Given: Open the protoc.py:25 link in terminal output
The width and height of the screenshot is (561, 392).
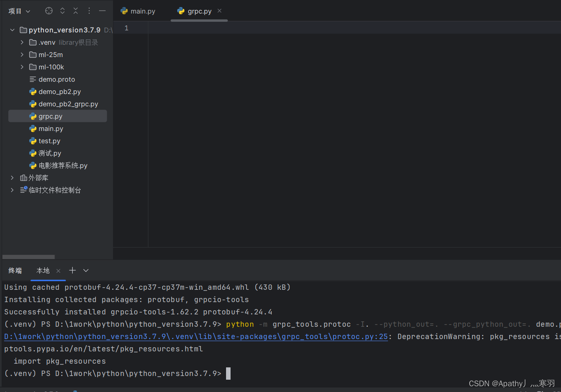Looking at the screenshot, I should 193,336.
